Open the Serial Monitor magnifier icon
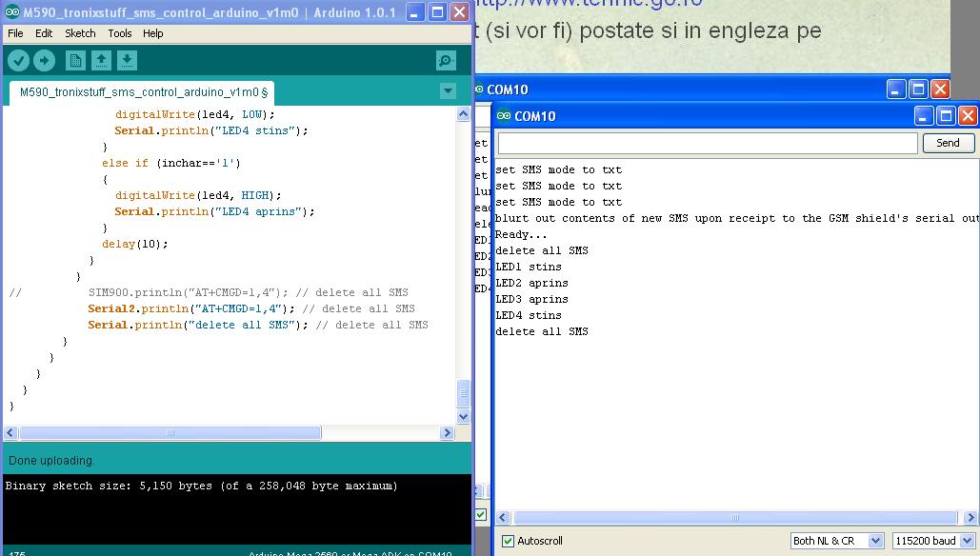Screen dimensions: 980x556 pos(445,60)
